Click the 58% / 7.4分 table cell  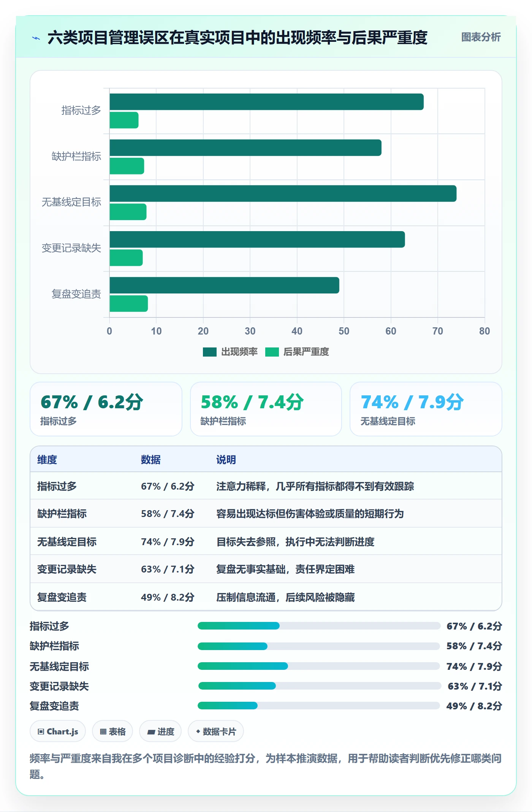pos(168,514)
